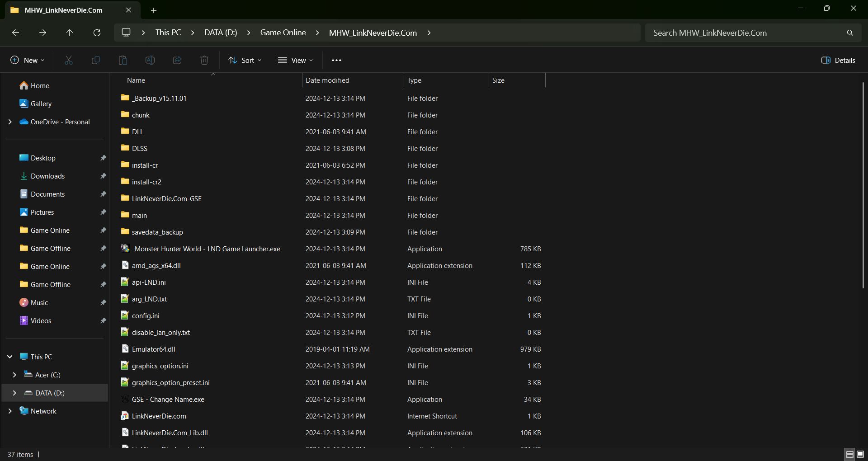Toggle the Details pane button
Image resolution: width=868 pixels, height=461 pixels.
(x=838, y=60)
